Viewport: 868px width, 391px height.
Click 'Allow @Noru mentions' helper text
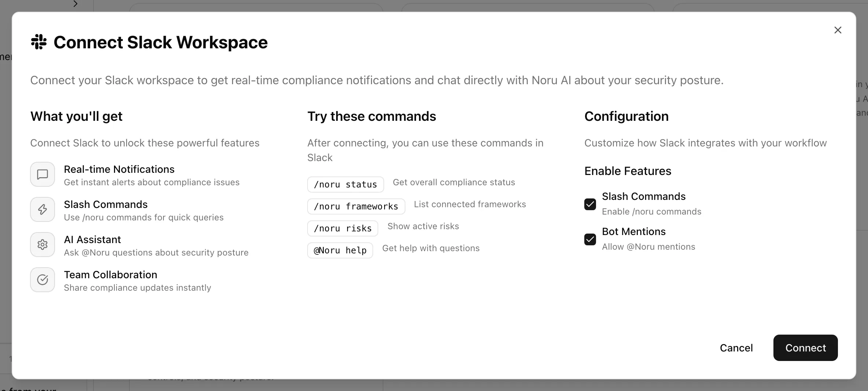point(648,247)
